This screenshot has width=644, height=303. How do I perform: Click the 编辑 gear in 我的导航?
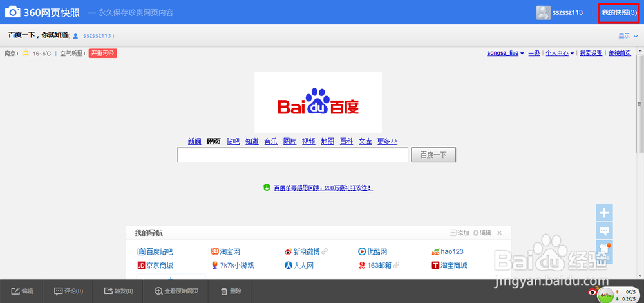point(482,233)
